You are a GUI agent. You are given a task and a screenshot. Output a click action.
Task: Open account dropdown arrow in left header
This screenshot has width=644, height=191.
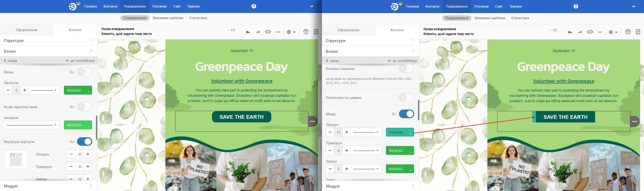pos(312,7)
